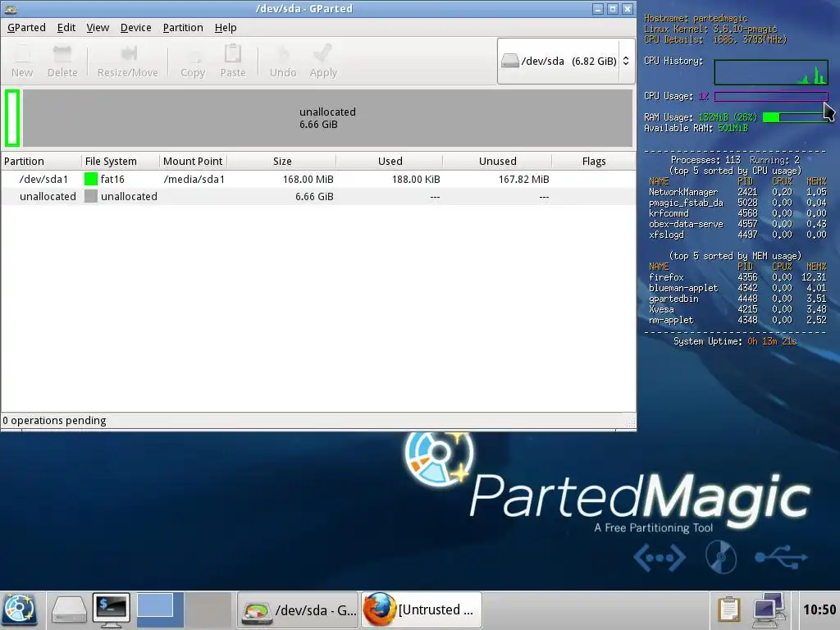This screenshot has height=630, width=840.
Task: Click the NetworkManager process entry
Action: (737, 192)
